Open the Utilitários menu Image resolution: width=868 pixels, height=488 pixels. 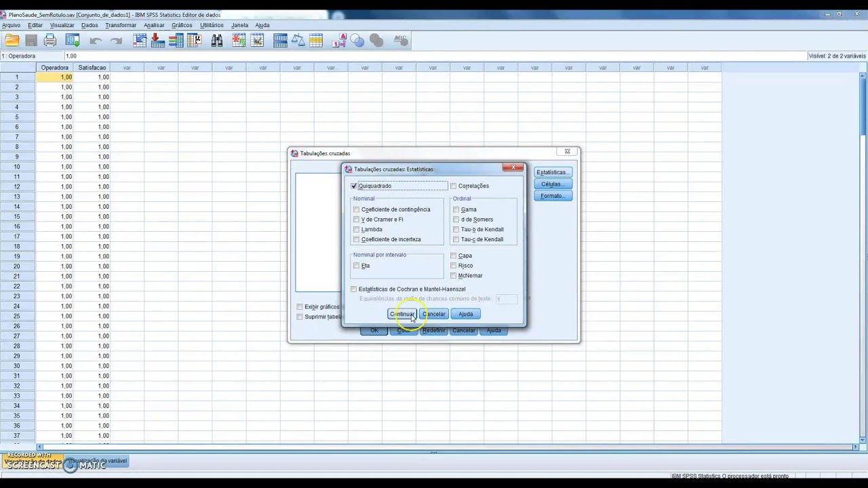(x=212, y=25)
